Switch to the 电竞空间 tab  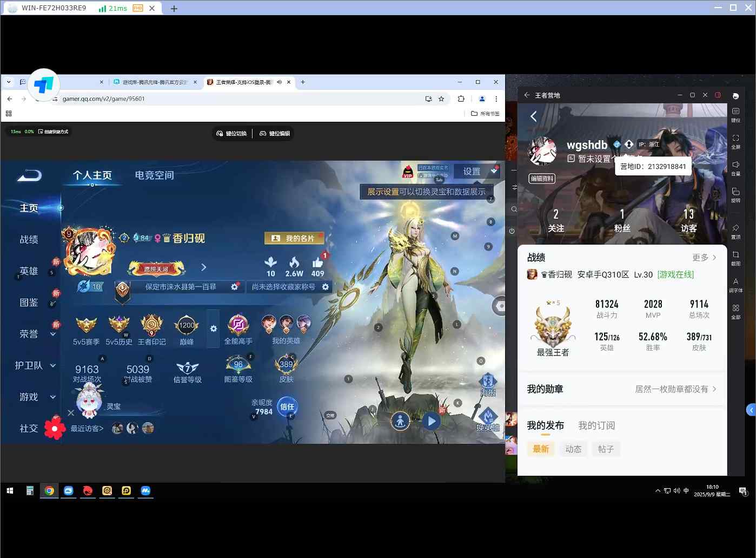(154, 175)
